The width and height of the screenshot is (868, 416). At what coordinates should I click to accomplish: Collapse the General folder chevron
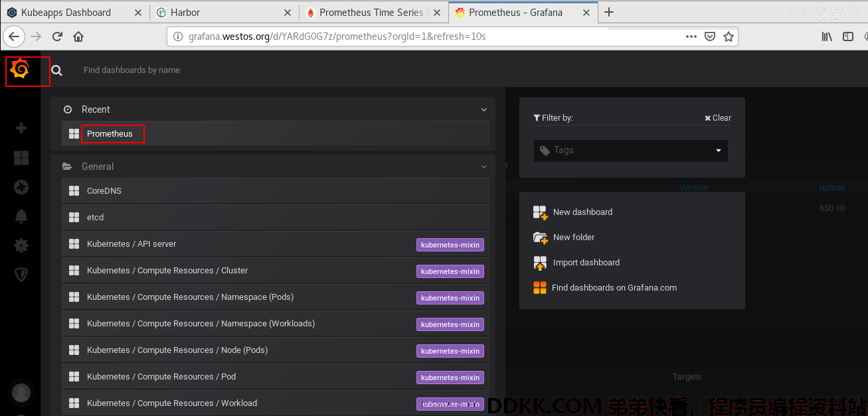(x=484, y=167)
